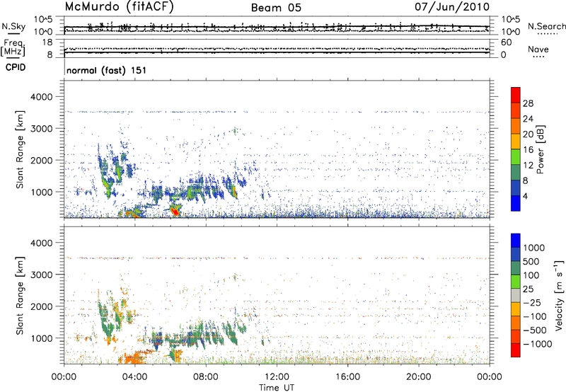Viewport: 566px width, 392px height.
Task: Pick the red segment of Power color bar
Action: (x=516, y=96)
